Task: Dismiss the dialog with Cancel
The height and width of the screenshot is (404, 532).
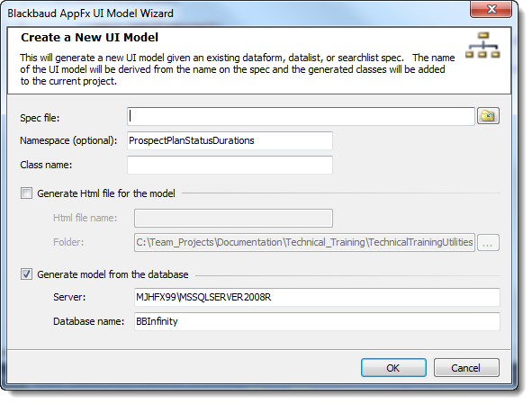Action: click(466, 368)
